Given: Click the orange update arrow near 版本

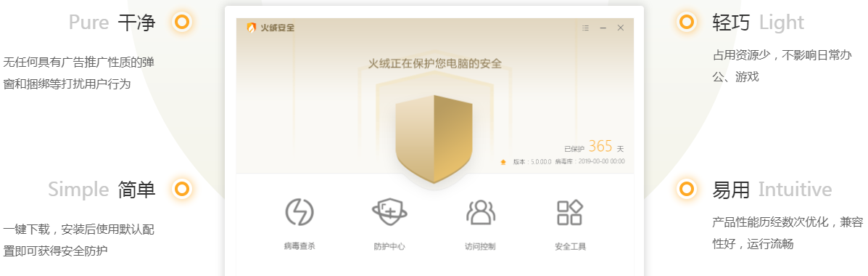Looking at the screenshot, I should pos(503,163).
